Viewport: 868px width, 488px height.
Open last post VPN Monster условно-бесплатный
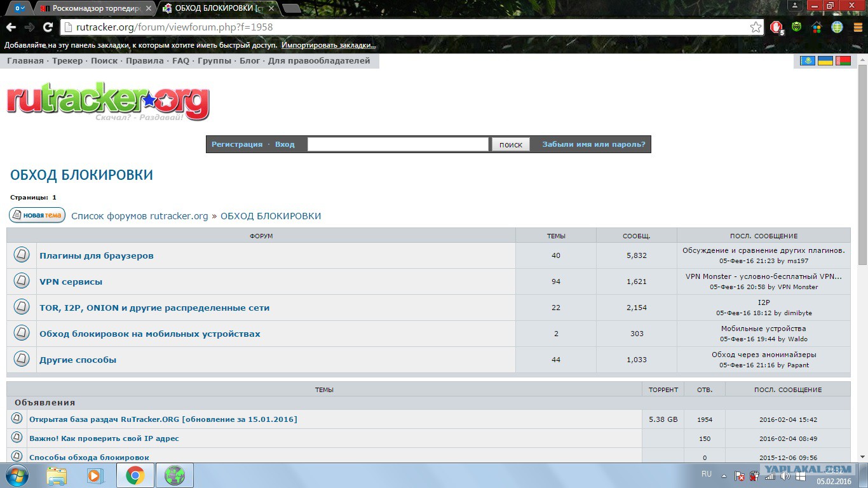tap(764, 276)
